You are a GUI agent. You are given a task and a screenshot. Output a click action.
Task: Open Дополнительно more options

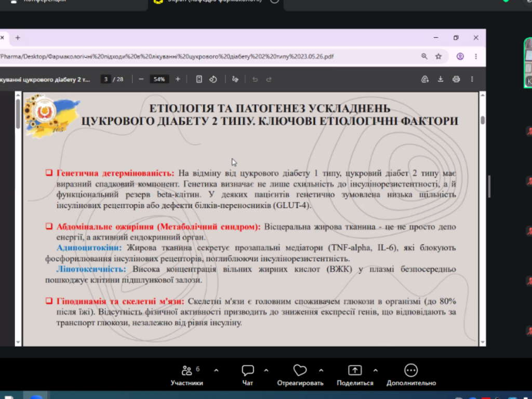[x=411, y=375]
